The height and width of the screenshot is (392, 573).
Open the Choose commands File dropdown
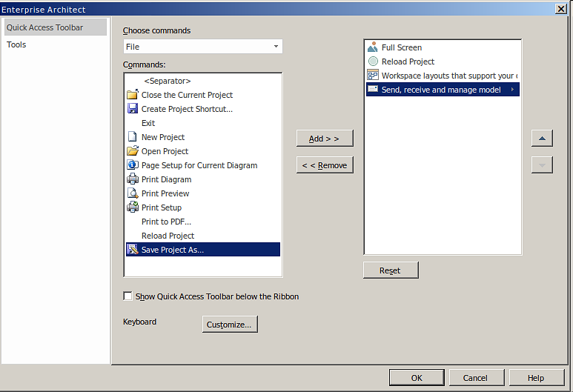(202, 47)
